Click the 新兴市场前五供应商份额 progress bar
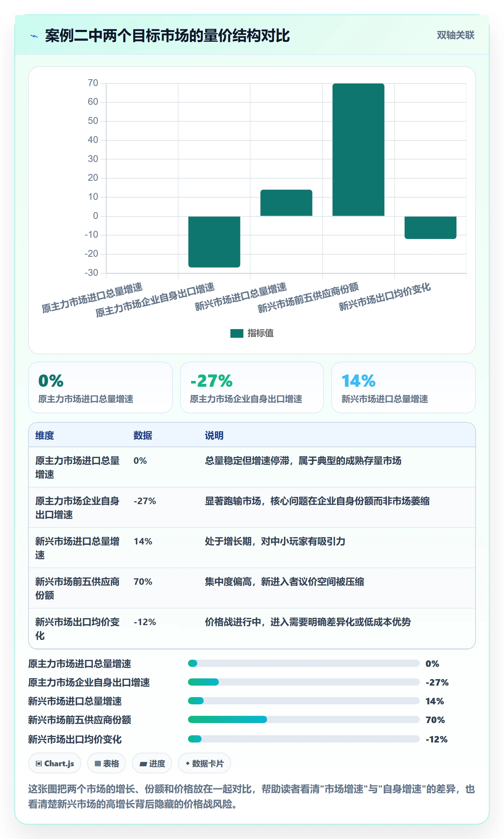This screenshot has width=504, height=839. (x=303, y=719)
